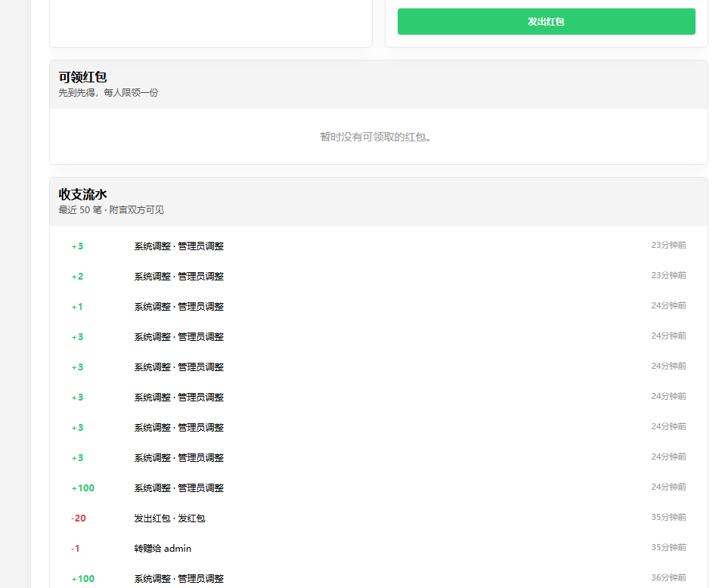Viewport: 719px width, 588px height.
Task: Click the +3 amount dated 23分钟前
Action: click(77, 246)
